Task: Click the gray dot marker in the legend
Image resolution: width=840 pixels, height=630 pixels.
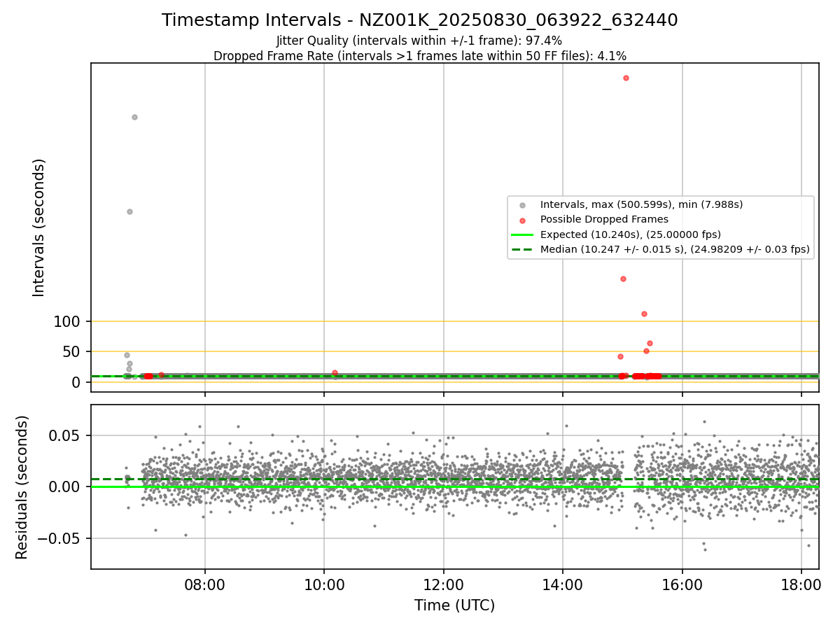Action: click(522, 205)
